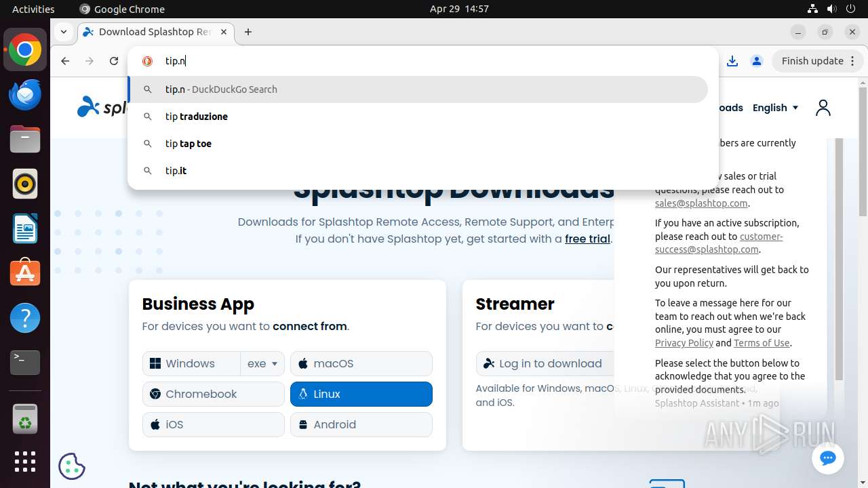Viewport: 868px width, 488px height.
Task: Open cookie preferences icon
Action: point(72,466)
